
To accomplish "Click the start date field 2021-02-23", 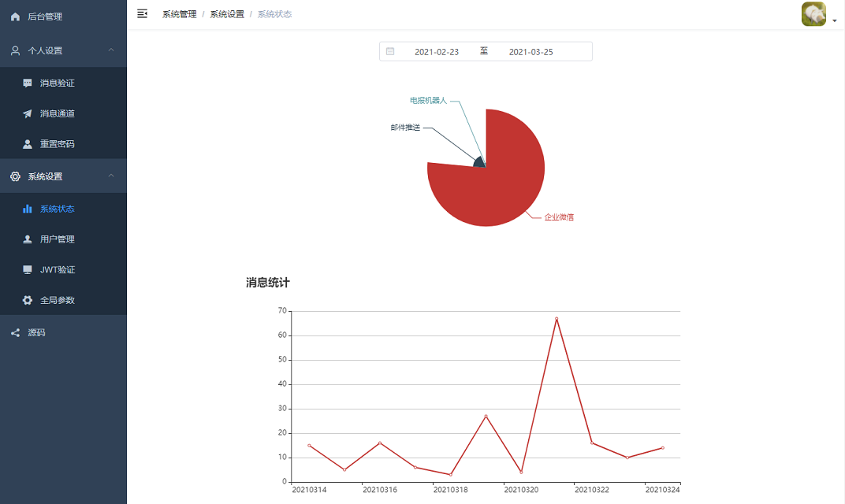I will click(x=437, y=52).
